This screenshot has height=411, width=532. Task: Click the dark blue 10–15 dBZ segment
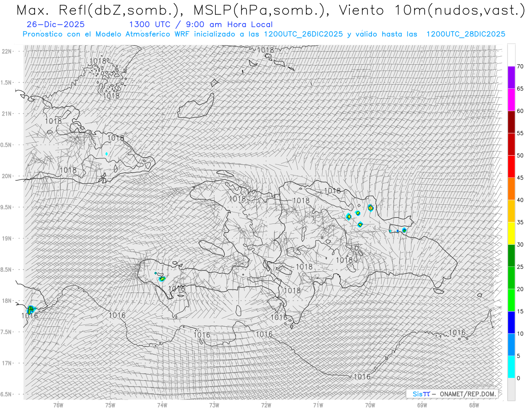click(511, 322)
